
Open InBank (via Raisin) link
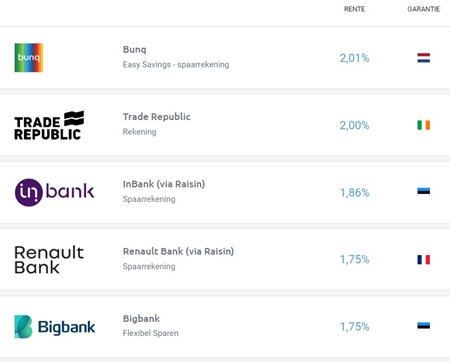tap(164, 184)
